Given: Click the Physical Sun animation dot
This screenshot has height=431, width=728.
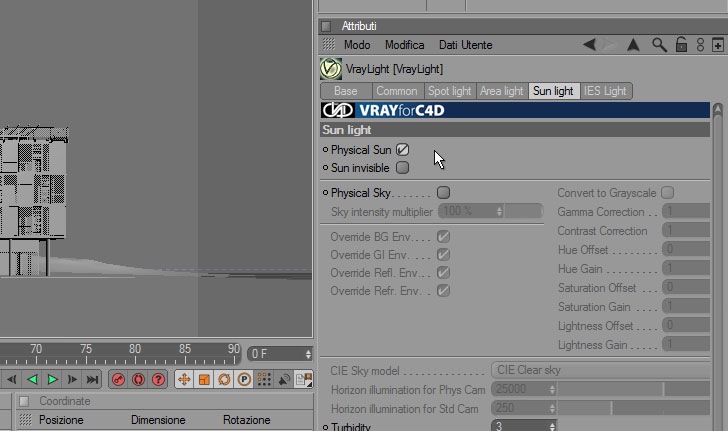Looking at the screenshot, I should (x=325, y=150).
